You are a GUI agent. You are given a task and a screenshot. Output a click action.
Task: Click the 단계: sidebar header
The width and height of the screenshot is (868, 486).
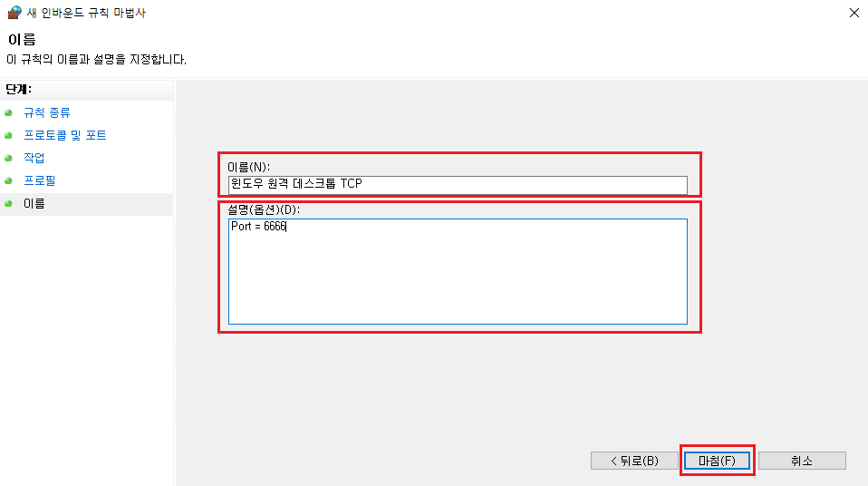click(18, 89)
